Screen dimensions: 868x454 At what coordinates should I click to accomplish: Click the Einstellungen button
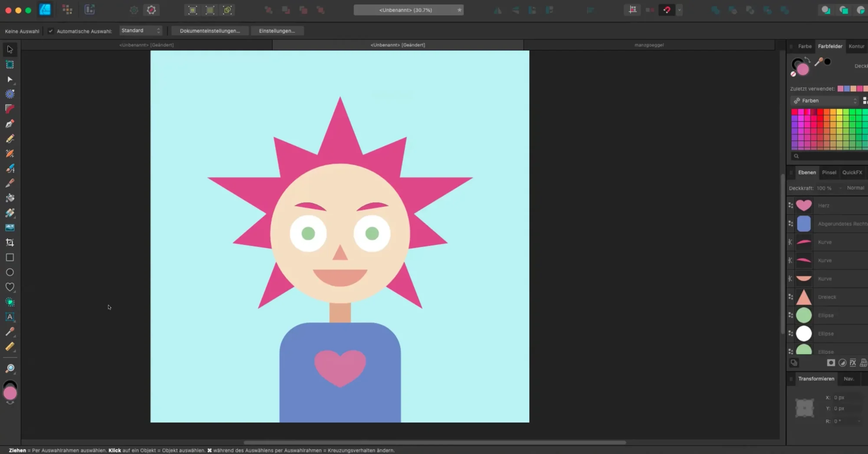pos(277,31)
